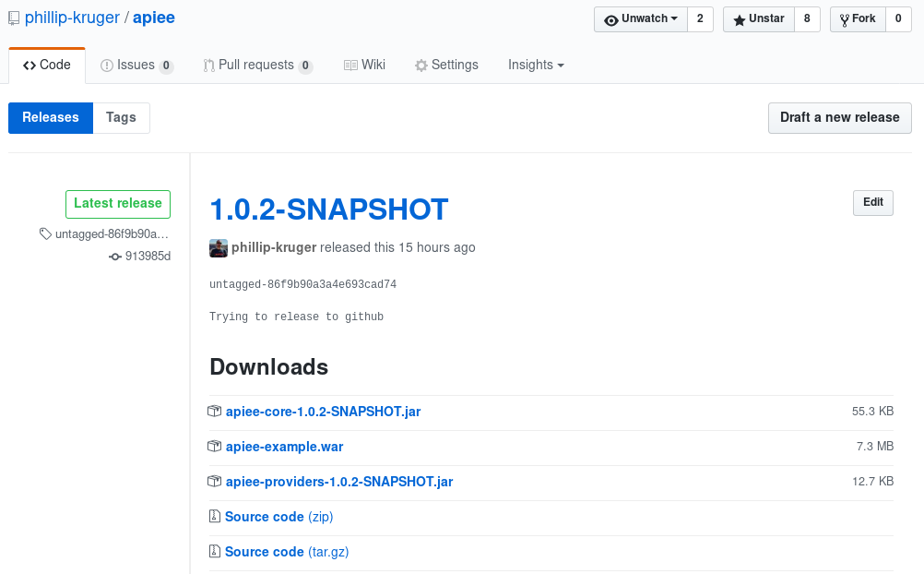Open the apiee repository link

154,18
